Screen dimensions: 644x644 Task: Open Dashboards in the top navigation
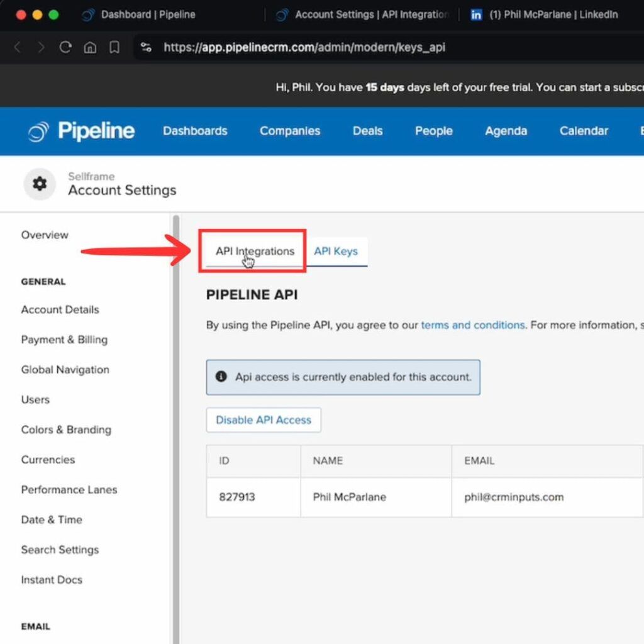(195, 131)
